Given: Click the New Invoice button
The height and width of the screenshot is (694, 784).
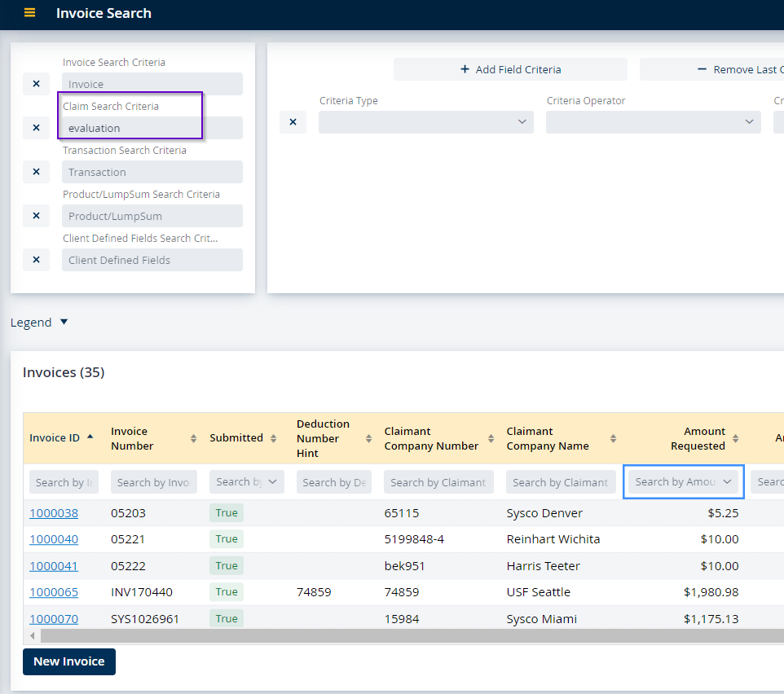Looking at the screenshot, I should tap(69, 661).
